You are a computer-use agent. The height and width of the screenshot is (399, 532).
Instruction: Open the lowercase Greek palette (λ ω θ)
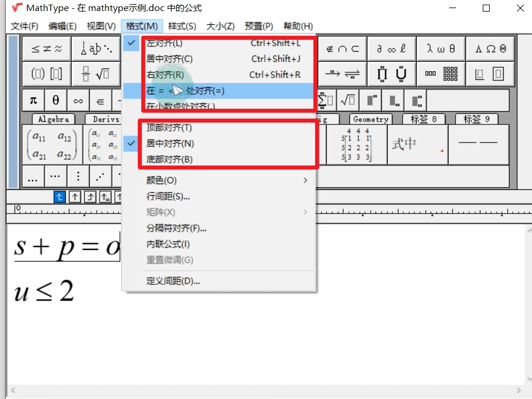point(441,49)
